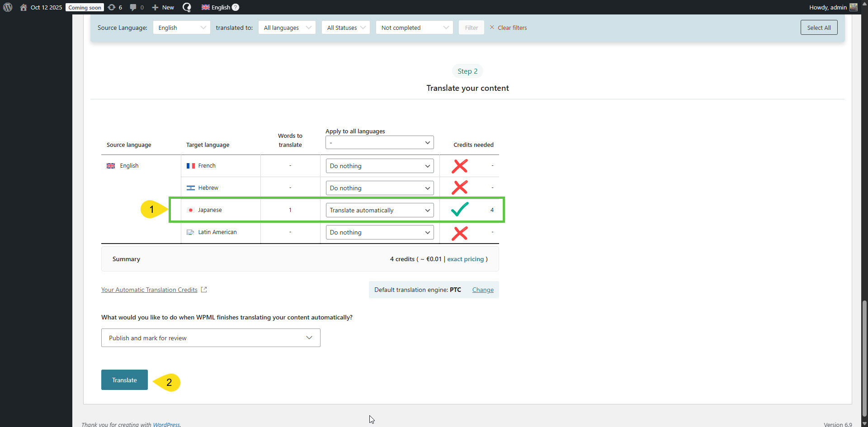Click the help question mark beside English
This screenshot has width=868, height=427.
[x=236, y=7]
